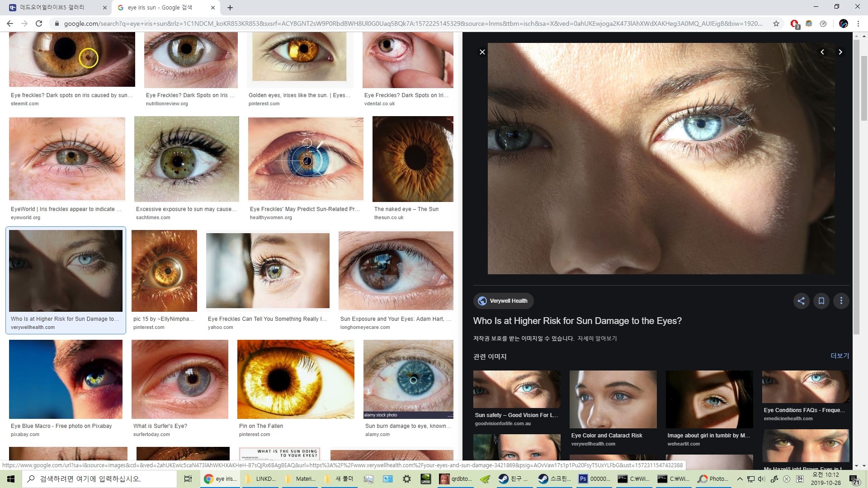
Task: Open the grey circular extension icon
Action: click(x=823, y=23)
